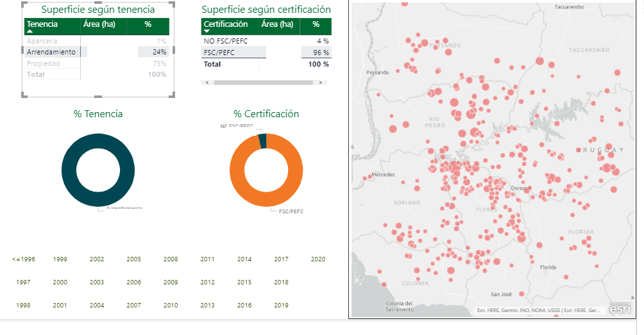
Task: Filter by year 2003
Action: click(x=97, y=282)
